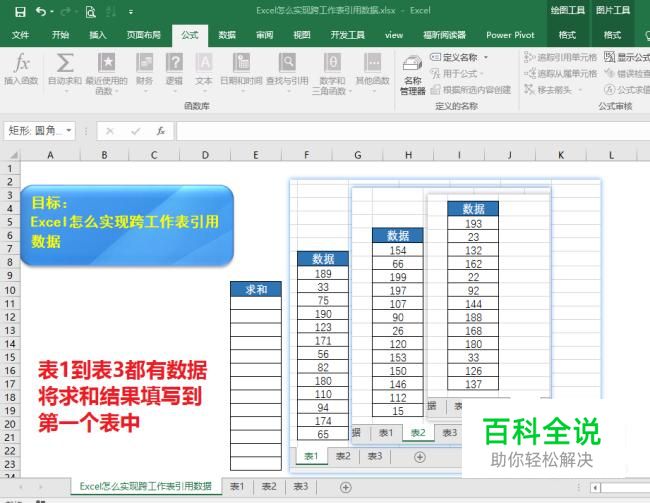Open the File tab
650x503 pixels.
click(x=20, y=35)
